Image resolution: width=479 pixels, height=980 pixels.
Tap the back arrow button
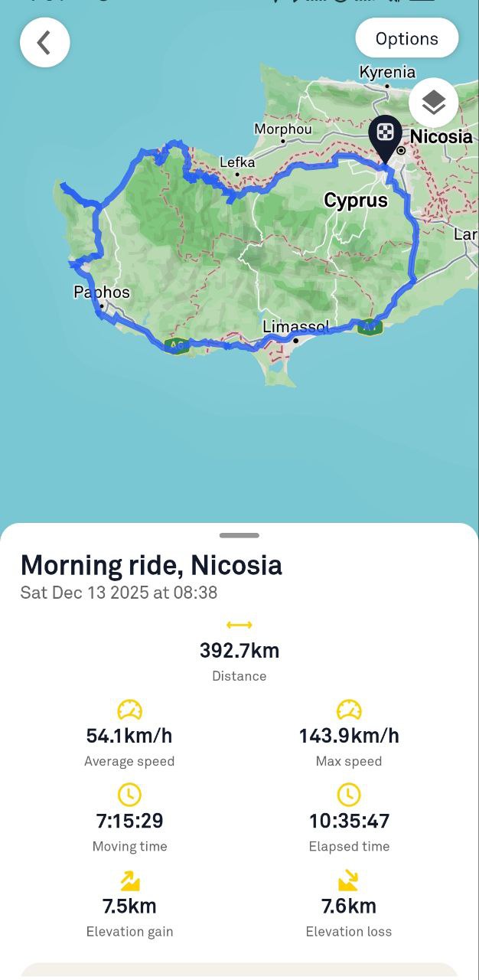coord(44,43)
